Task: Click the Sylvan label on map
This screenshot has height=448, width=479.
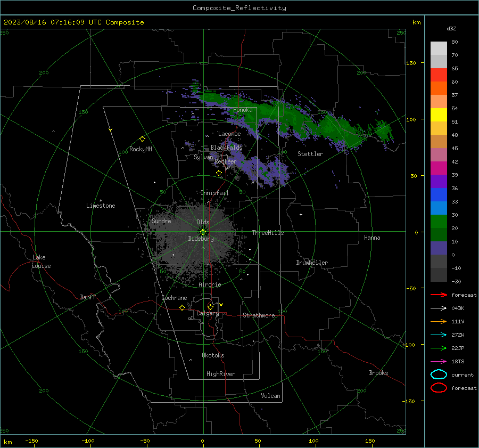Action: (x=203, y=157)
